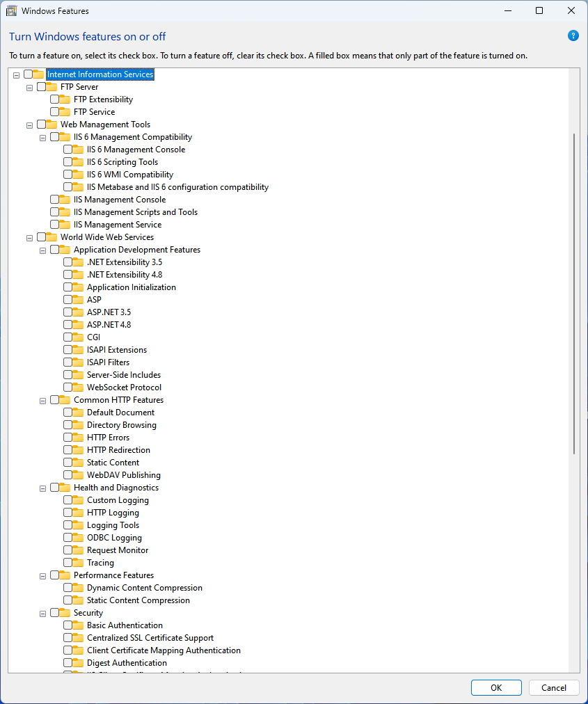Enable the ASP checkbox
The height and width of the screenshot is (704, 588).
67,299
